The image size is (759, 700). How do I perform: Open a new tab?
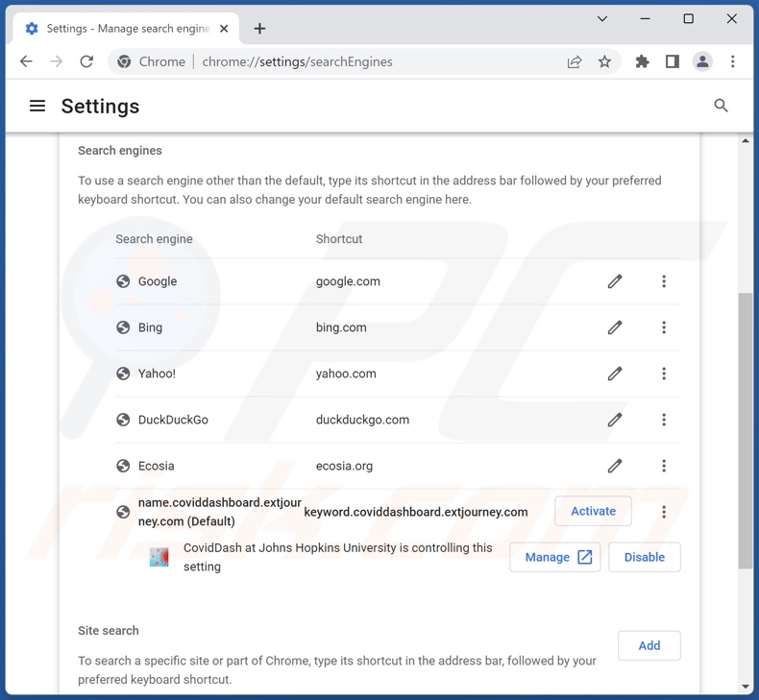coord(259,29)
